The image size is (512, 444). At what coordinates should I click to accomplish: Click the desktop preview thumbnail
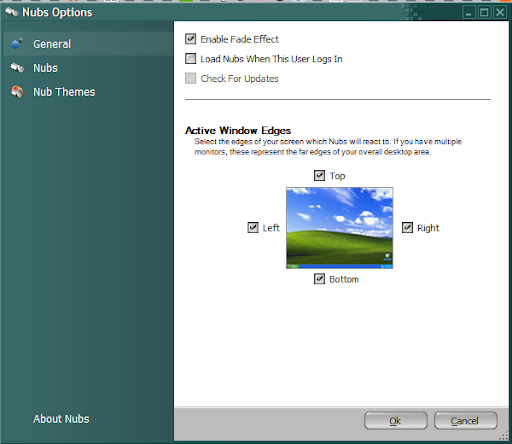(x=339, y=228)
